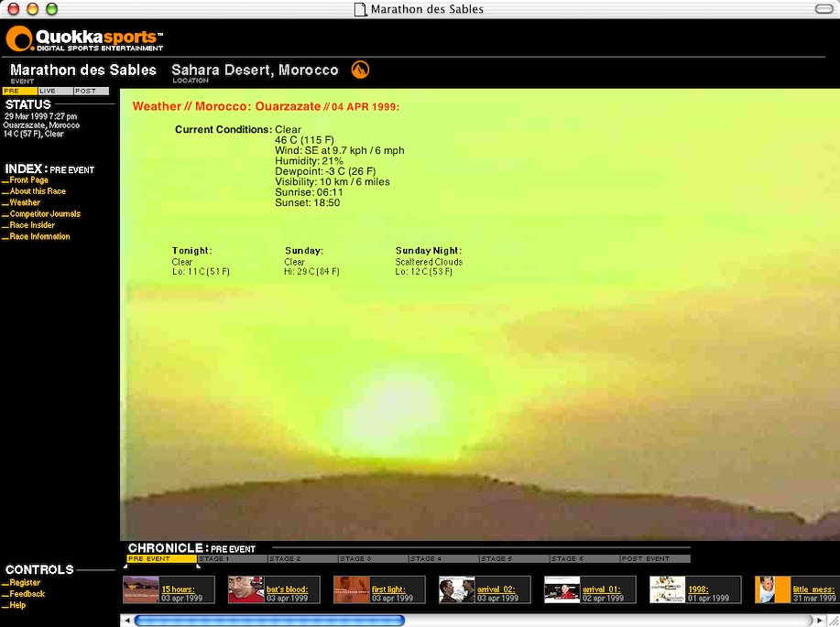This screenshot has width=840, height=627.
Task: Click the horizontal scrollbar right arrow
Action: click(820, 621)
